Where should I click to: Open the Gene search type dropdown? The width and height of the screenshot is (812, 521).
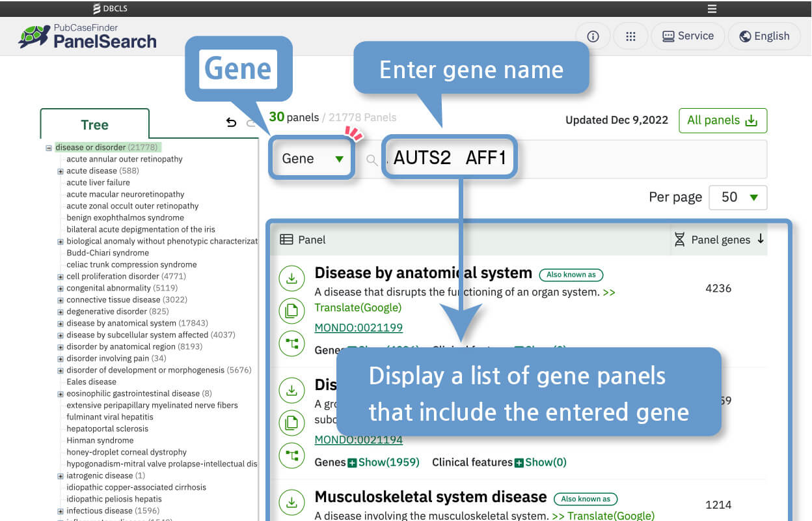click(x=312, y=158)
